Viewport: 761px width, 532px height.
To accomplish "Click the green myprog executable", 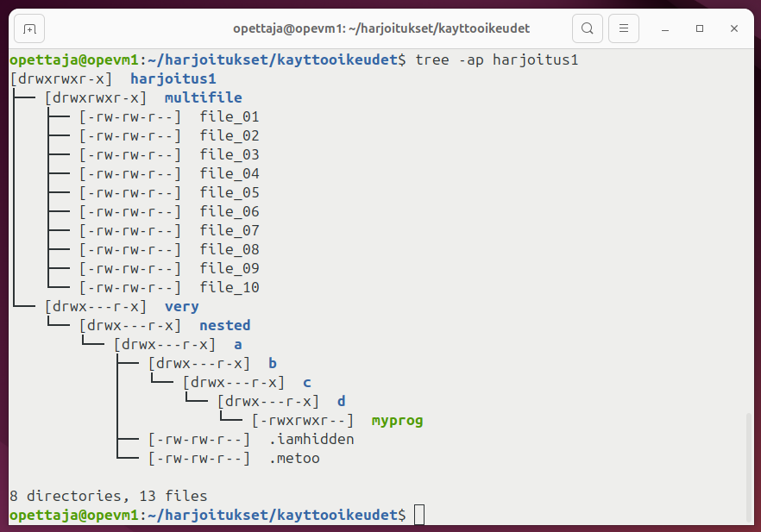I will [397, 421].
